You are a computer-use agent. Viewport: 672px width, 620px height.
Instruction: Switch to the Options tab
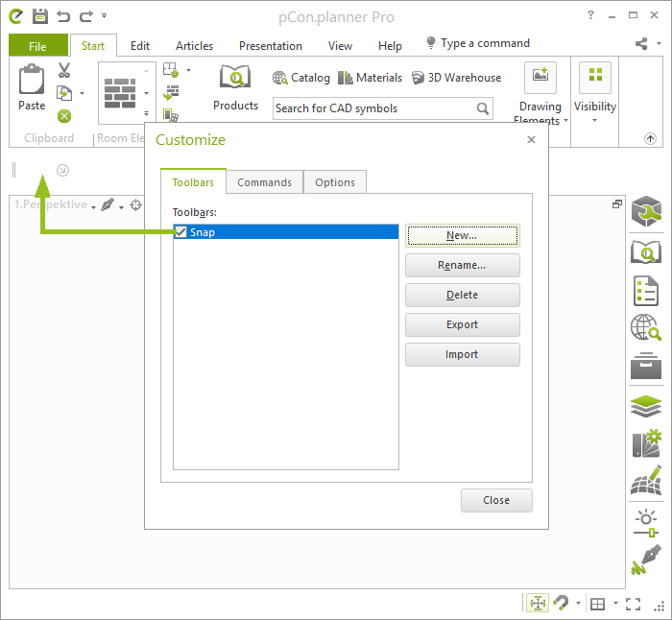(335, 182)
